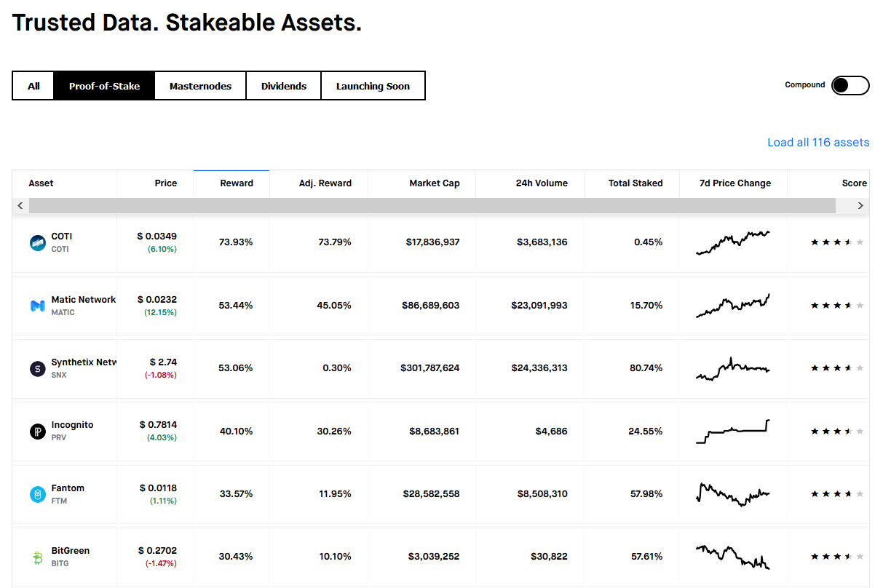Screen dimensions: 891x588
Task: Click COTI price $ 0.0349
Action: click(x=157, y=237)
